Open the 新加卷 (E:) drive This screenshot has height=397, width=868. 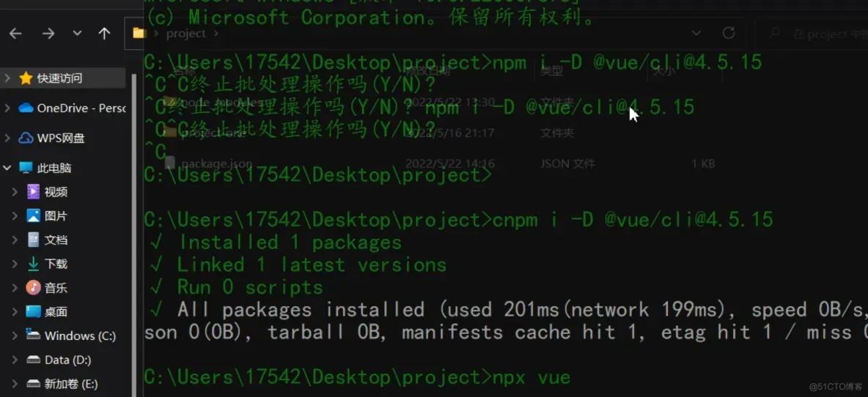(x=70, y=384)
